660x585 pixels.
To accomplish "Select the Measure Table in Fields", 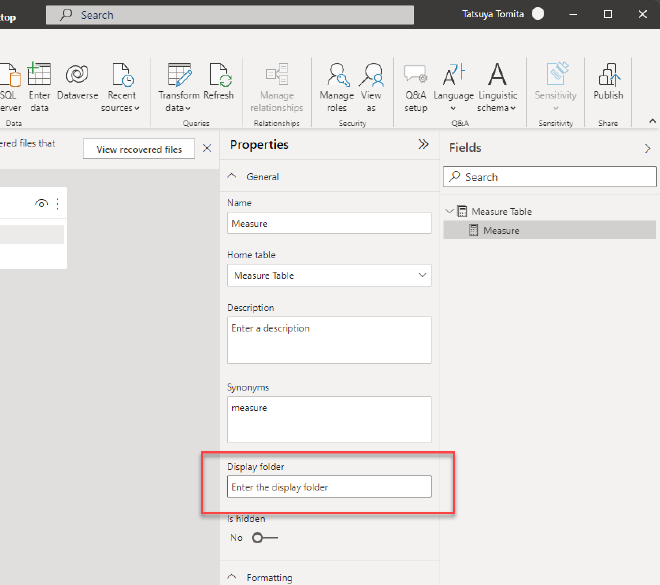I will [x=501, y=211].
